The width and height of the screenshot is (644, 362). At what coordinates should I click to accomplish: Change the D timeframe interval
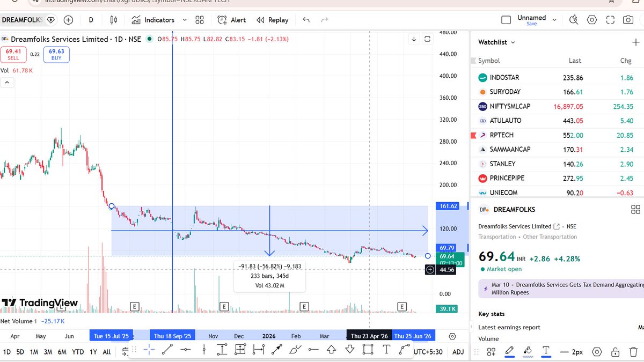(x=91, y=20)
